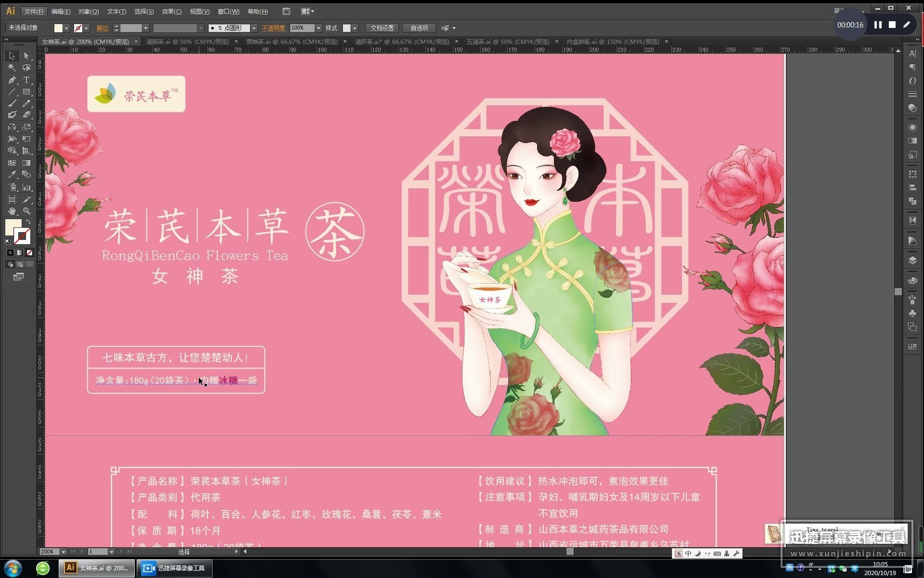Image resolution: width=924 pixels, height=578 pixels.
Task: Switch to gradient paint mode
Action: (x=20, y=252)
